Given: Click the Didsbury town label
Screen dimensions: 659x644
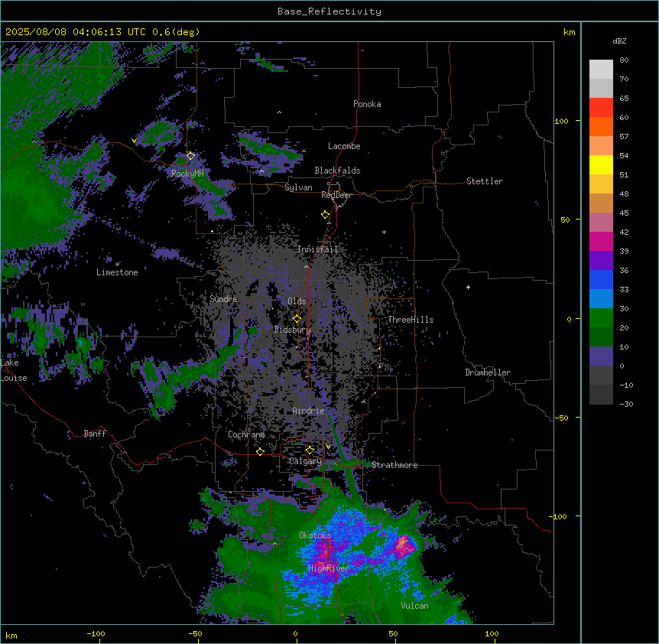Looking at the screenshot, I should pos(293,330).
